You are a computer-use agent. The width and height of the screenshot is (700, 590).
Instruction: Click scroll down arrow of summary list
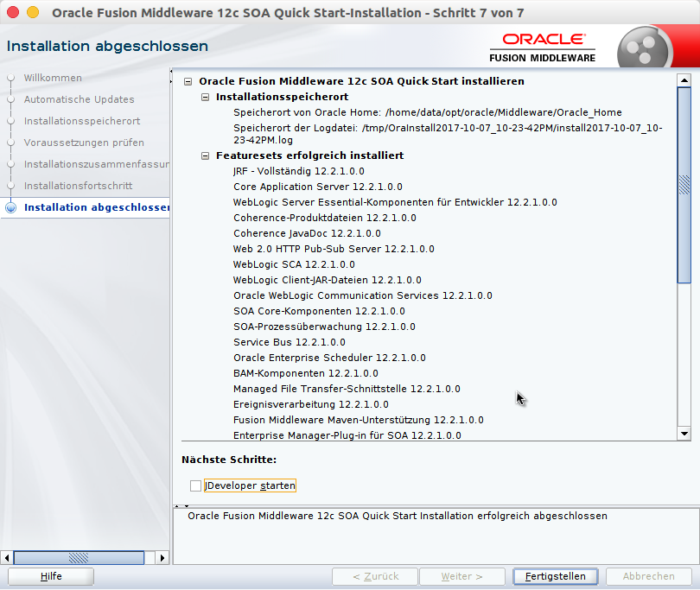pos(684,434)
